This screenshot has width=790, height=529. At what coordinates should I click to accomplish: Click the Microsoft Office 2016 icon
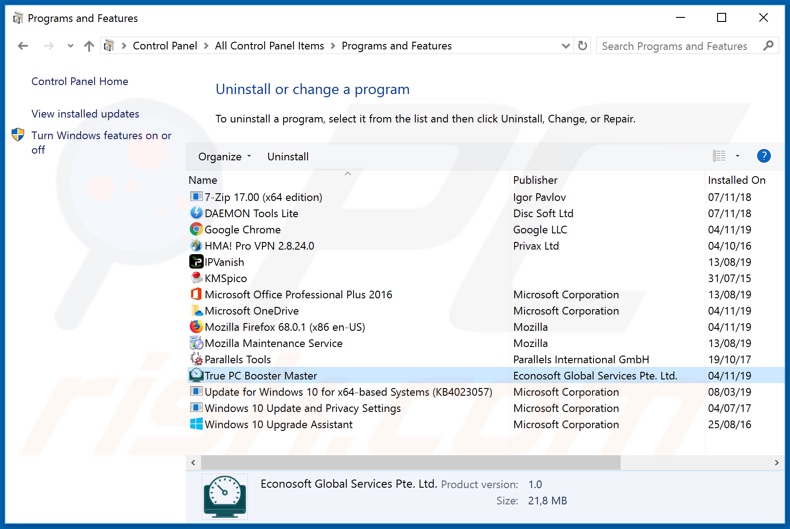point(196,294)
